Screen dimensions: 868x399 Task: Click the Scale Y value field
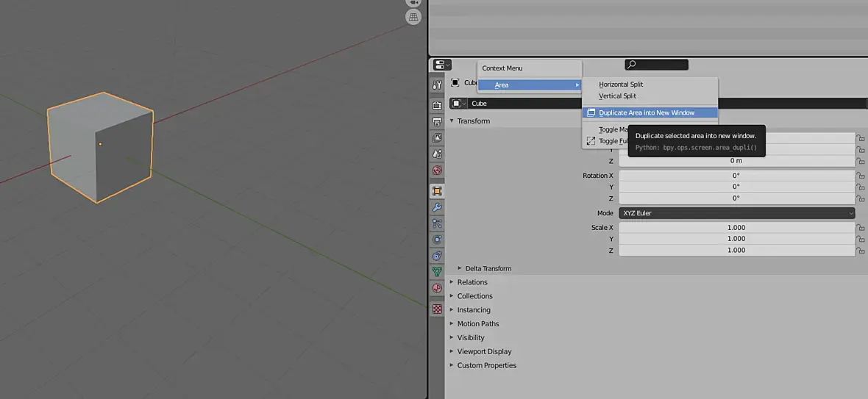(737, 239)
